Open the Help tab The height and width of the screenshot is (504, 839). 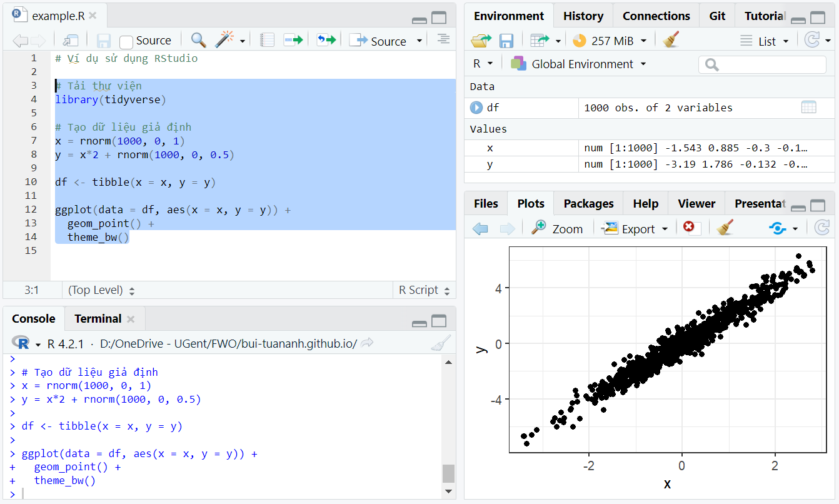tap(645, 204)
